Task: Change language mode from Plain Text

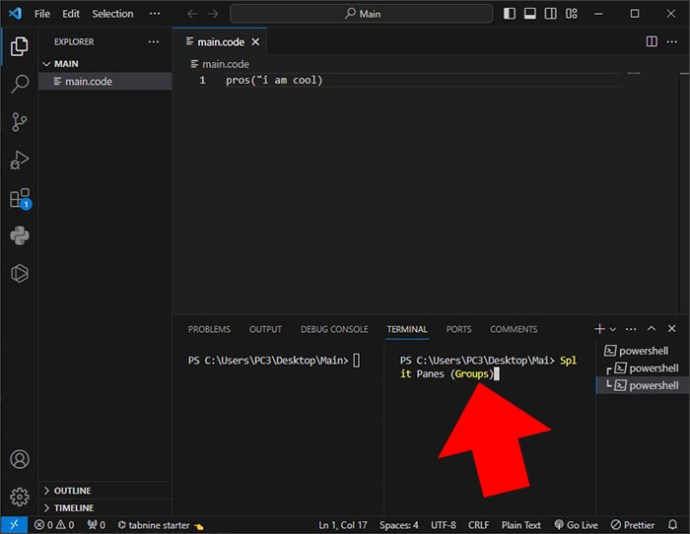Action: pyautogui.click(x=521, y=525)
